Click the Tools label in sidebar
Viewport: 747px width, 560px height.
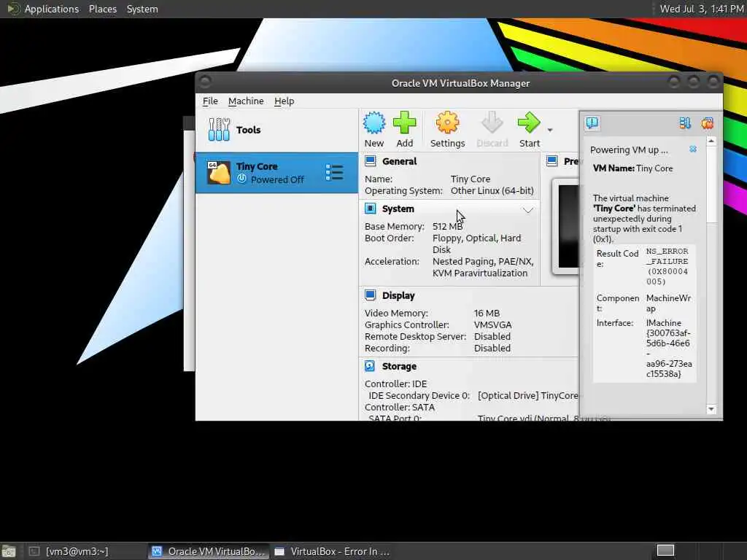pyautogui.click(x=248, y=130)
